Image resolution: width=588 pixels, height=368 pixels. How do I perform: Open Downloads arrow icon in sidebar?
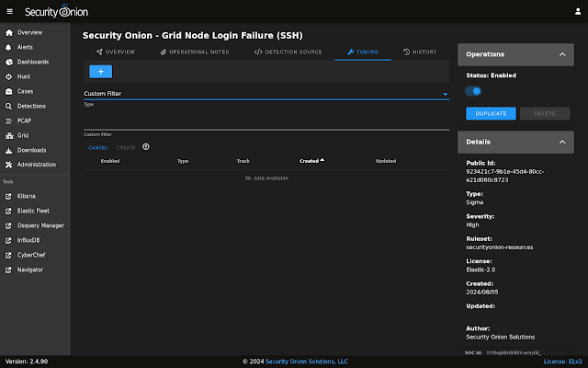point(8,150)
